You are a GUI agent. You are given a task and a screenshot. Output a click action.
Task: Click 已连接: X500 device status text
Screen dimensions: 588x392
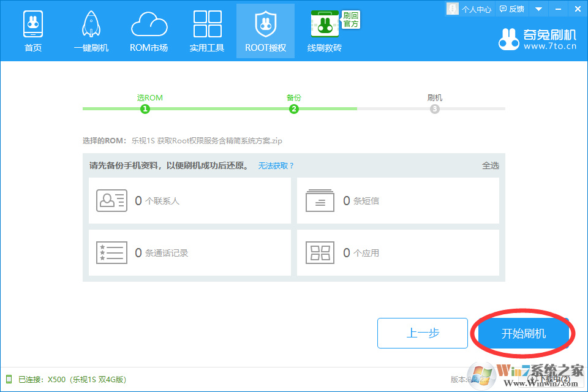pos(72,380)
